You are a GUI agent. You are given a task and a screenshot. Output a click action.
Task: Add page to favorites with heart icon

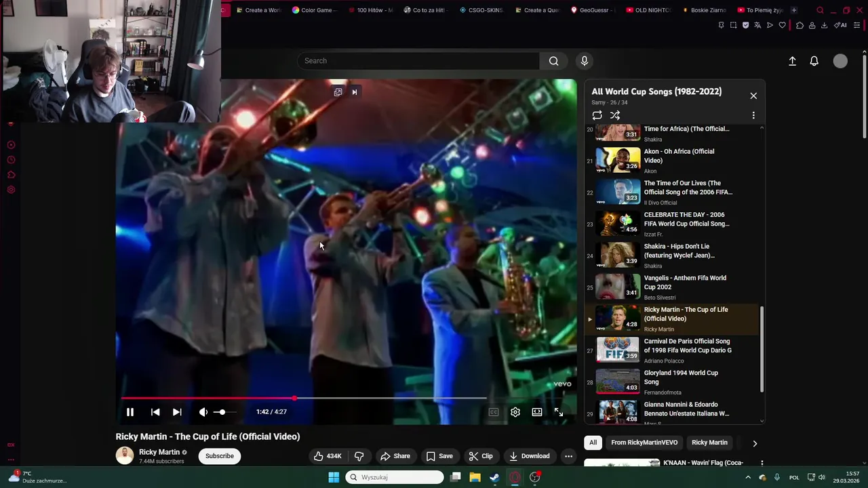(x=782, y=25)
